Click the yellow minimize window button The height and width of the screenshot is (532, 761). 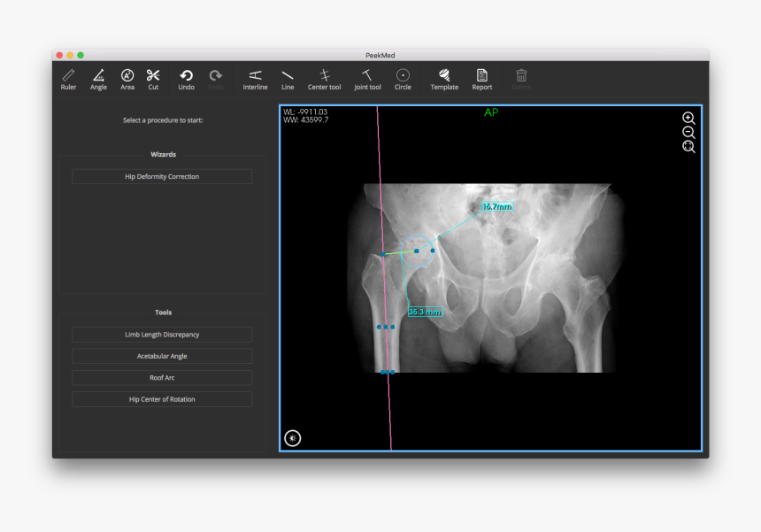point(70,56)
